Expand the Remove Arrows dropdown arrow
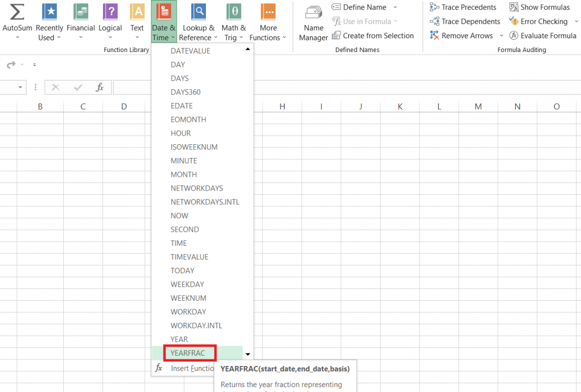Screen dimensions: 581x392 [x=501, y=36]
